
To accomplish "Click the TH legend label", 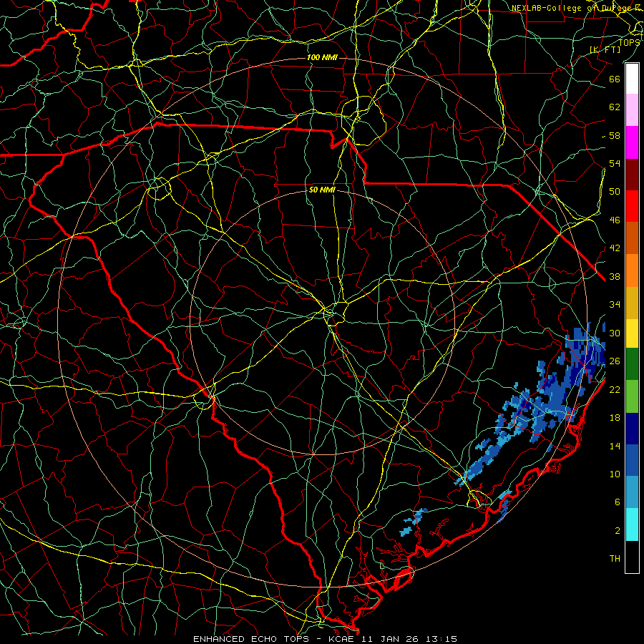I will [615, 559].
